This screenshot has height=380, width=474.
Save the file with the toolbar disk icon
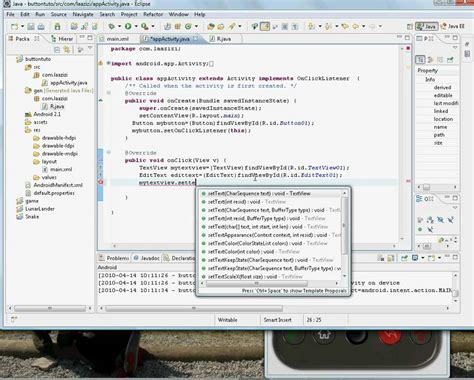(x=31, y=26)
